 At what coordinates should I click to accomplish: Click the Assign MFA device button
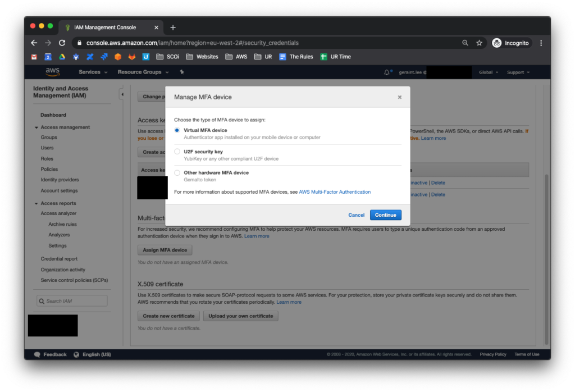165,250
